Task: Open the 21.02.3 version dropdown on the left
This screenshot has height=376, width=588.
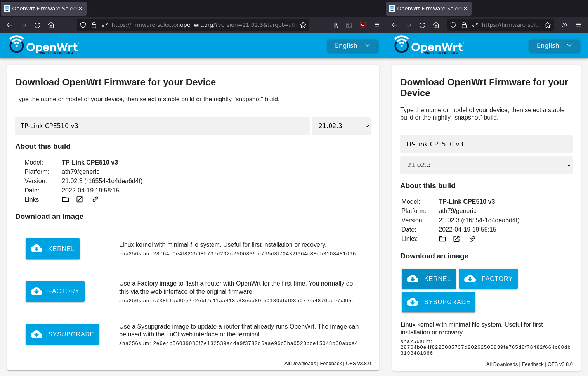Action: [x=341, y=126]
